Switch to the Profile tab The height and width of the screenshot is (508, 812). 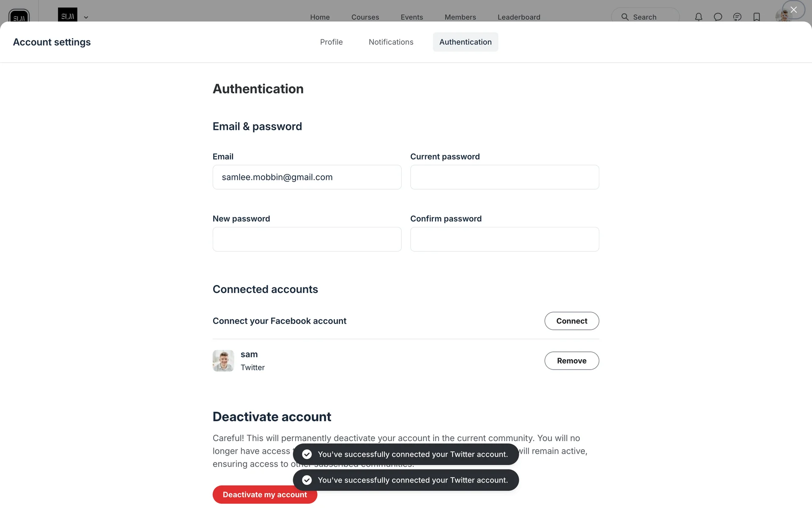(331, 42)
